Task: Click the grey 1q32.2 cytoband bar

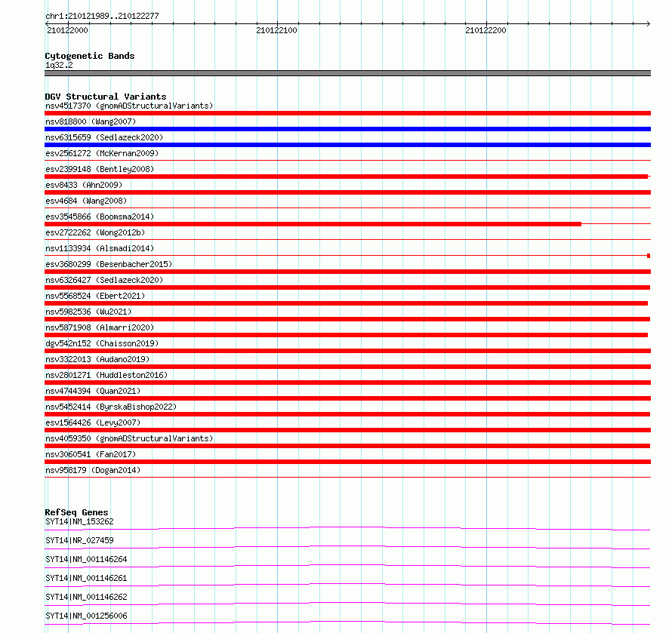Action: pos(347,73)
